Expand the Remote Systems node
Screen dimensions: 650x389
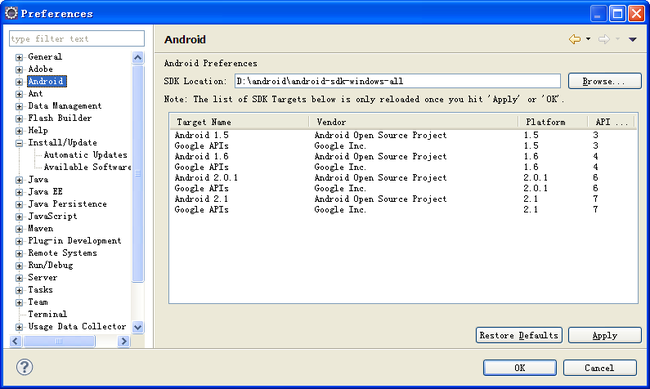pyautogui.click(x=19, y=253)
